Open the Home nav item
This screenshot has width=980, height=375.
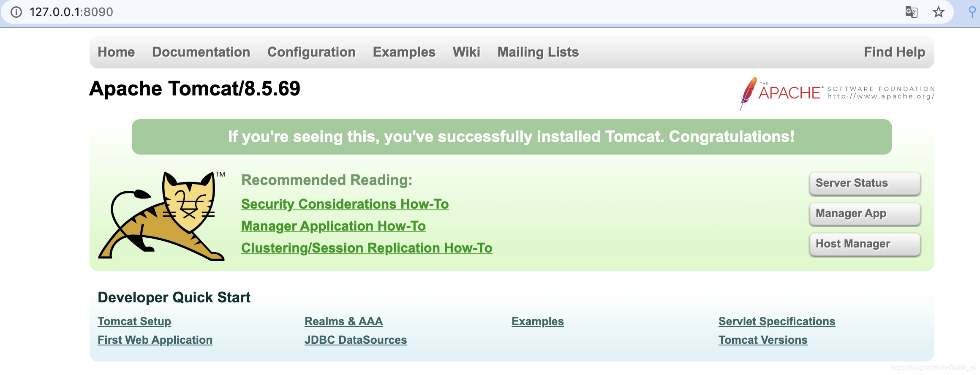(x=116, y=52)
